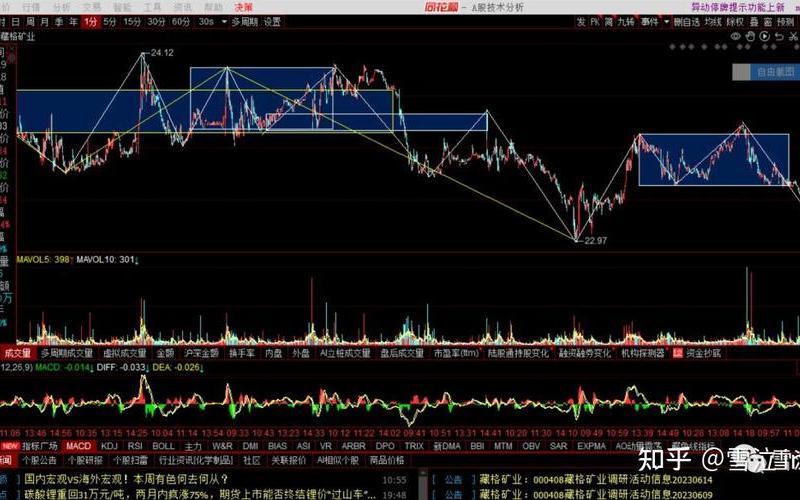The image size is (800, 500).
Task: Select the EXPMA indicator tab
Action: pyautogui.click(x=592, y=446)
